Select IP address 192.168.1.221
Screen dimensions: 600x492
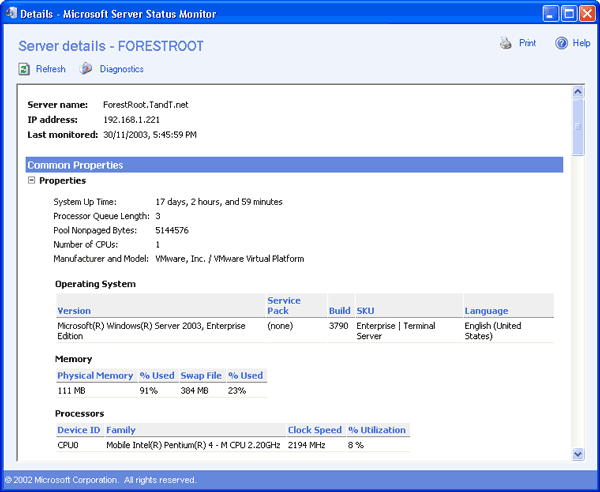point(131,120)
